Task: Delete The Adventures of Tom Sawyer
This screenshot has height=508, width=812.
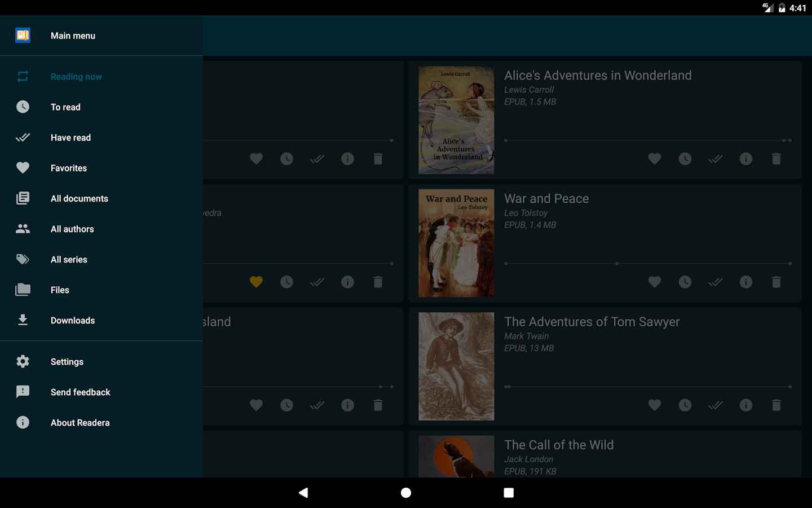Action: (776, 405)
